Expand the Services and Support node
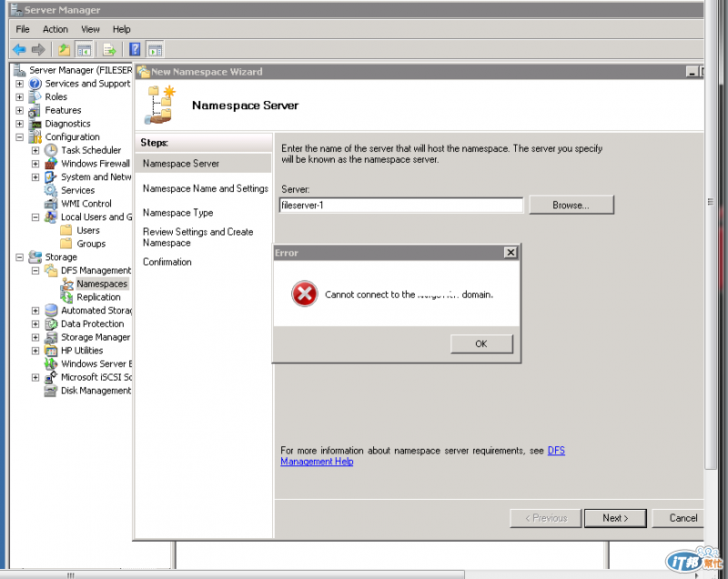The width and height of the screenshot is (728, 579). (19, 84)
